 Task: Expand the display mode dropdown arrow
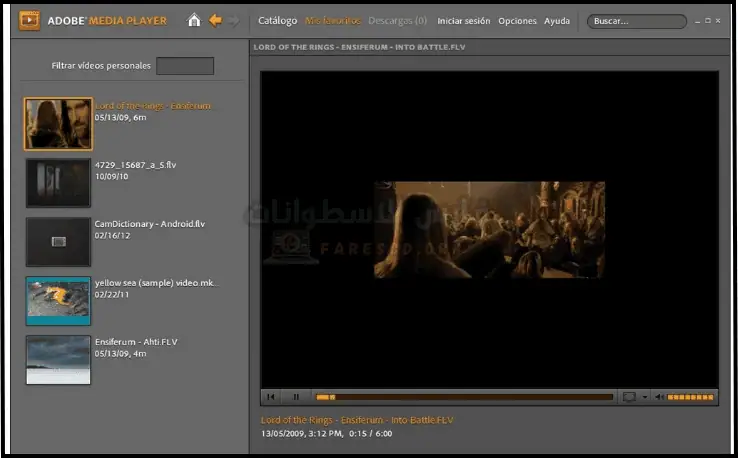point(644,397)
